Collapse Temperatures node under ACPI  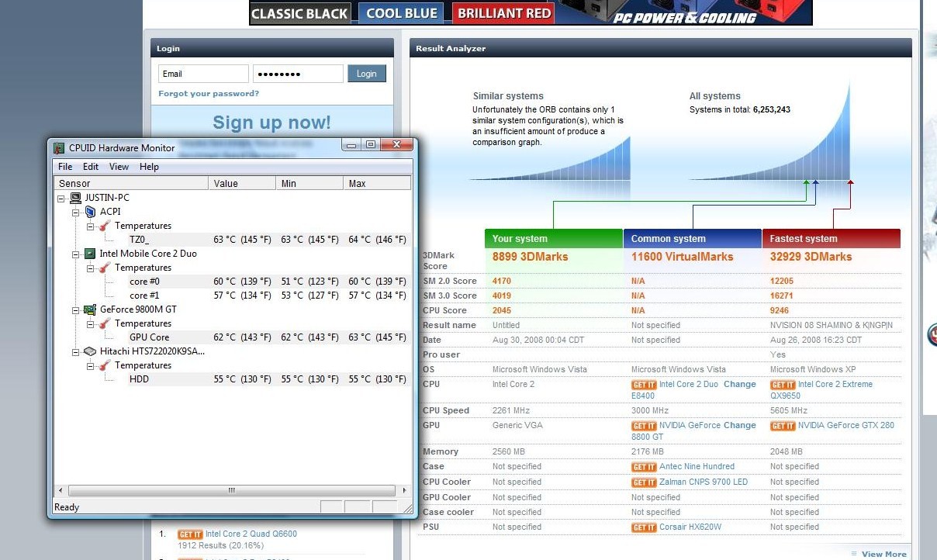pyautogui.click(x=90, y=226)
